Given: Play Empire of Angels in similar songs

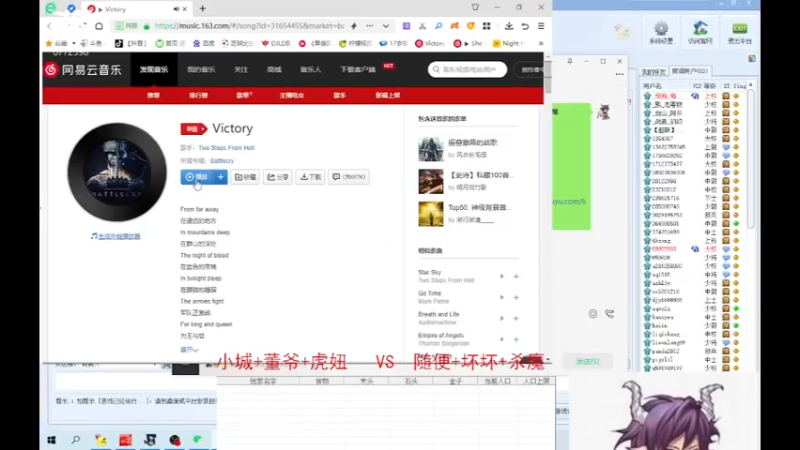Looking at the screenshot, I should coord(502,339).
